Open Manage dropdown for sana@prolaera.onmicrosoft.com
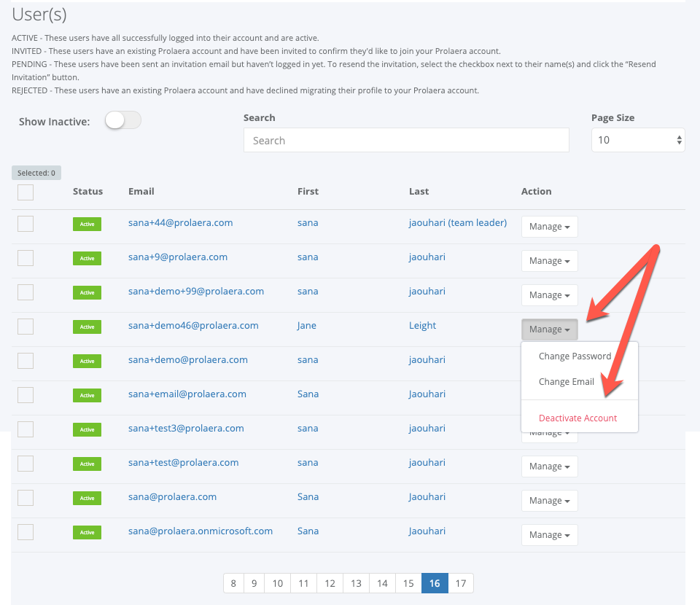Viewport: 700px width, 605px height. click(550, 535)
